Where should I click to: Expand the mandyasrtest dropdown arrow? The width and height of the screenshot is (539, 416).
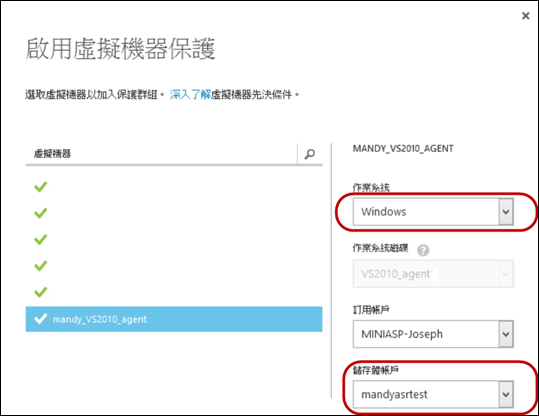coord(506,394)
